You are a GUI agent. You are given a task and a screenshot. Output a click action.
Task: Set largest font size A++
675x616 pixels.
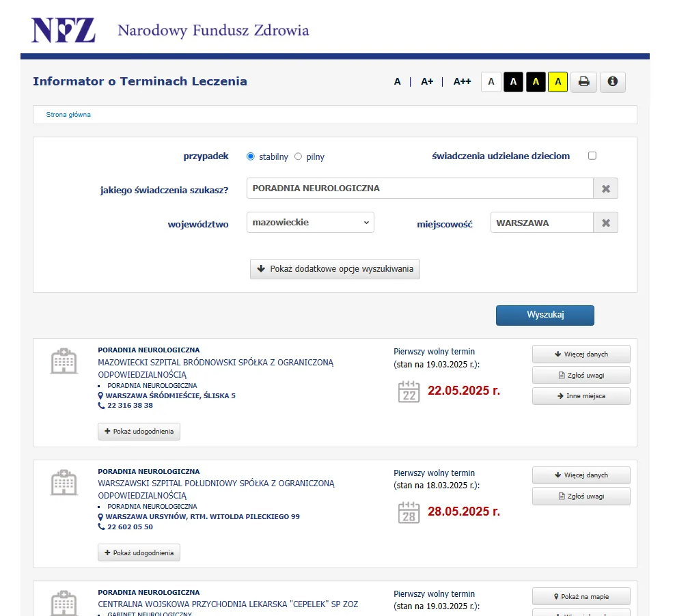coord(462,82)
